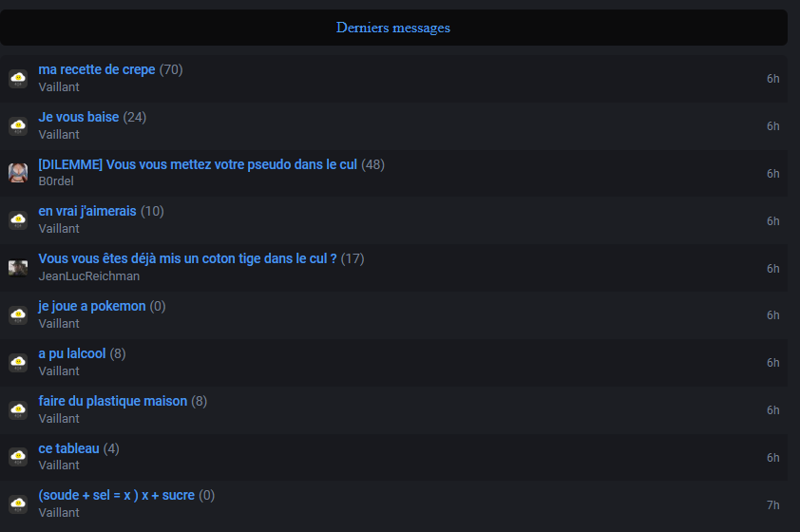This screenshot has width=800, height=532.
Task: Open the "je joue a pokemon" topic
Action: [92, 306]
